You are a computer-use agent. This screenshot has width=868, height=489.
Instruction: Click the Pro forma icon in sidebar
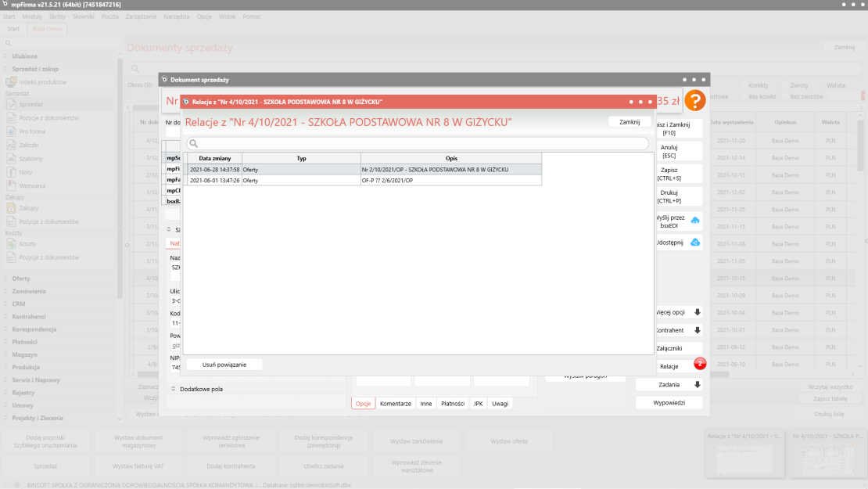pyautogui.click(x=12, y=131)
